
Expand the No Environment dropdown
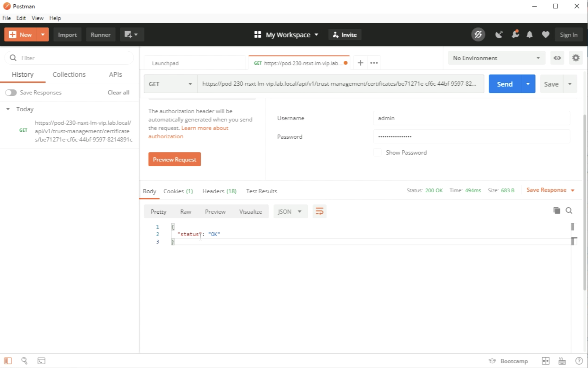496,58
